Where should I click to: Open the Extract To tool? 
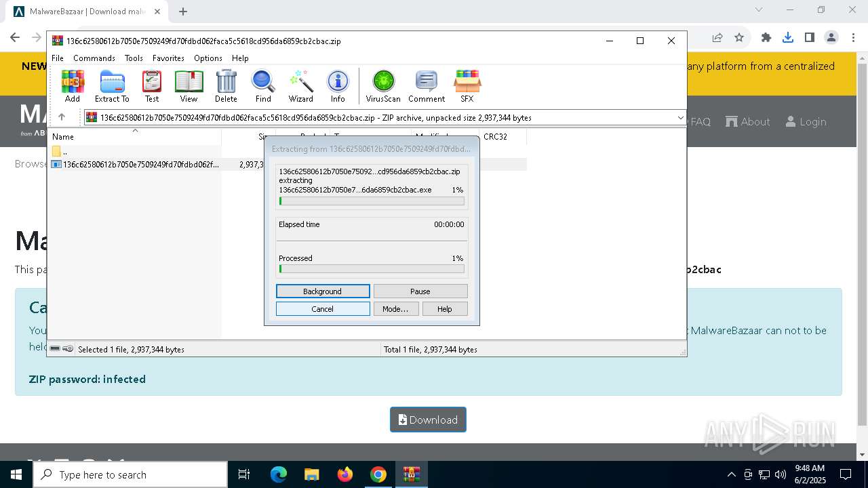pyautogui.click(x=112, y=86)
